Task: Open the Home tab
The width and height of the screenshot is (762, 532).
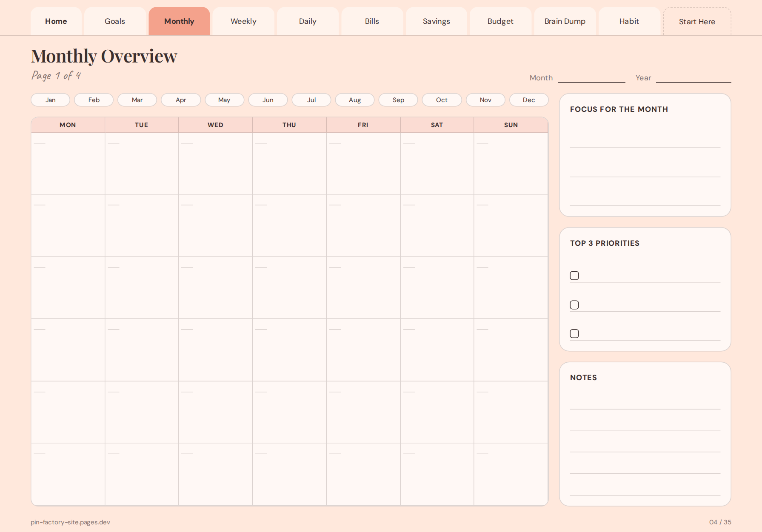Action: [56, 21]
